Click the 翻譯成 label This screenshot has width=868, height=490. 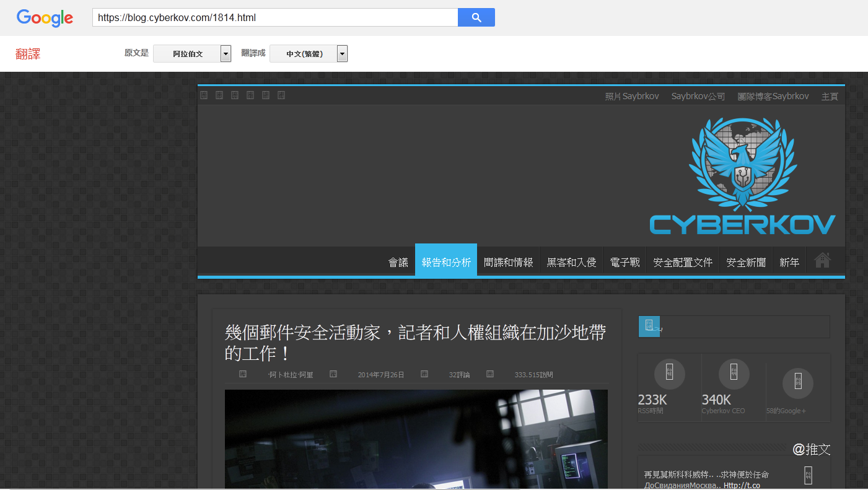[253, 53]
